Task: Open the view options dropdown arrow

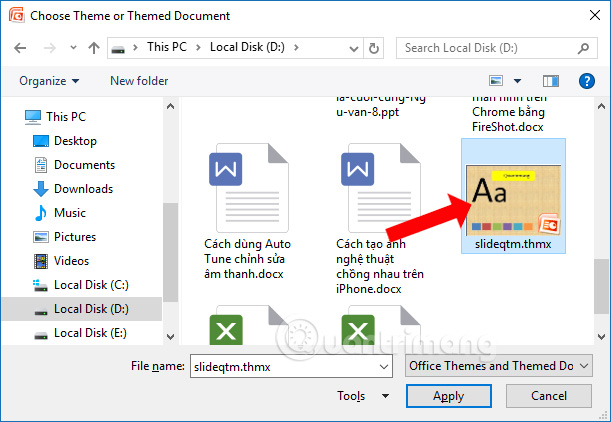Action: (517, 81)
